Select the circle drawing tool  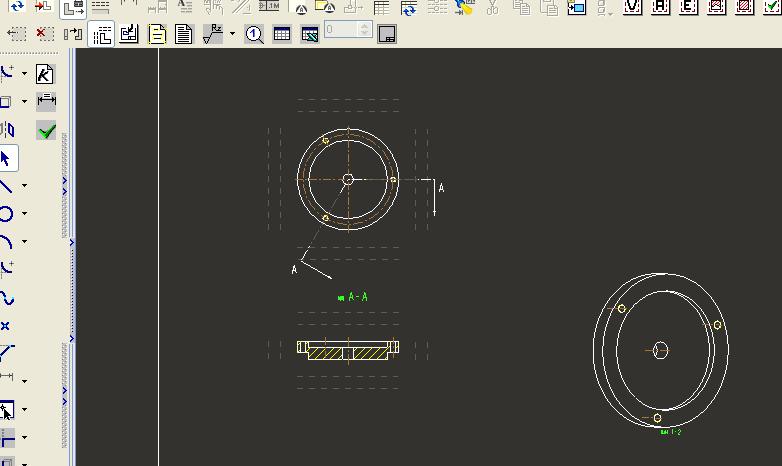pos(5,214)
